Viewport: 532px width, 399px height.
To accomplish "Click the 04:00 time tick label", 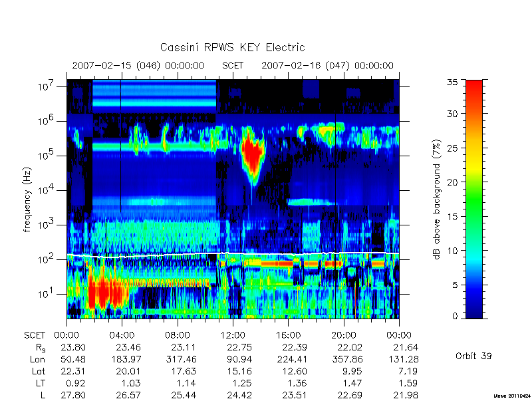I will 122,335.
